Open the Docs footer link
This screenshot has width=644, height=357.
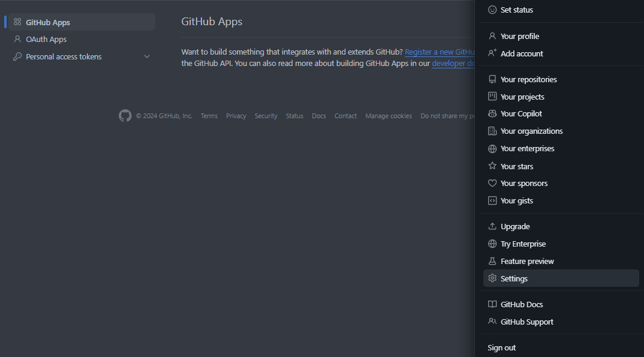point(319,116)
